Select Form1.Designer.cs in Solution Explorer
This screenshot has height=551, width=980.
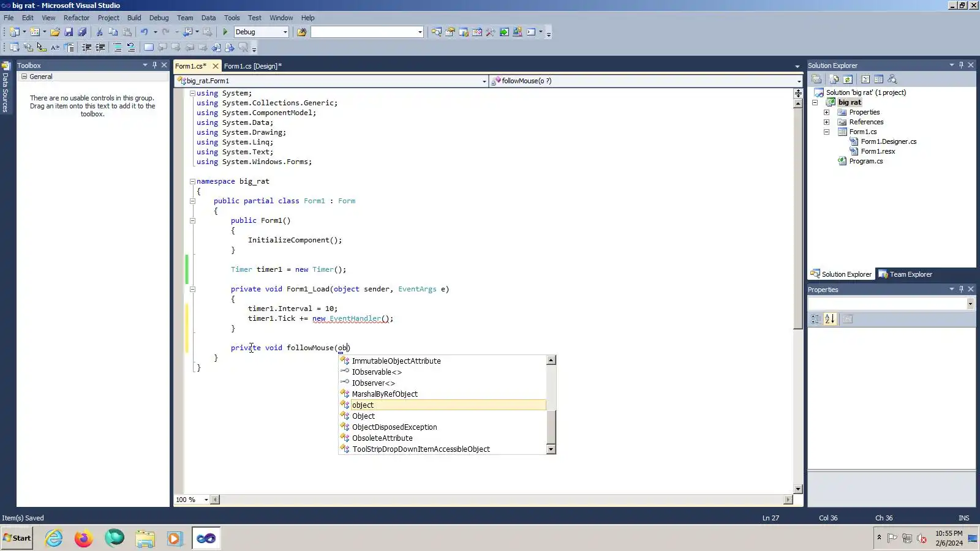(x=888, y=142)
